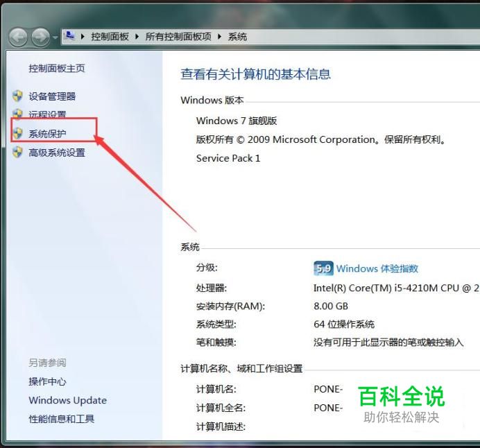Click 没有可用于此显示器的笔或触控输入 text
Viewport: 480px width, 448px height.
pyautogui.click(x=388, y=342)
